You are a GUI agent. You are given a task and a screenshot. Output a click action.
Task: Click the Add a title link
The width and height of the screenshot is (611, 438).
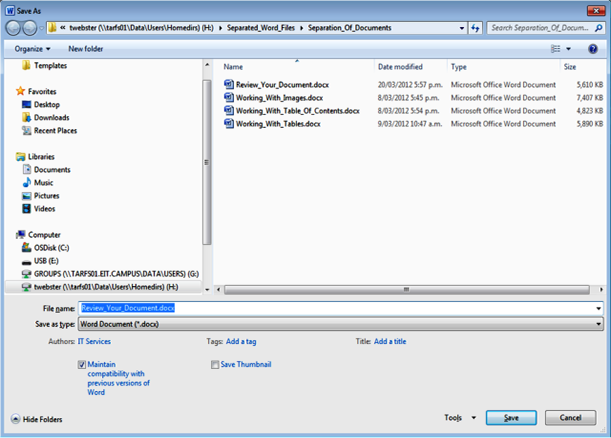tap(390, 341)
